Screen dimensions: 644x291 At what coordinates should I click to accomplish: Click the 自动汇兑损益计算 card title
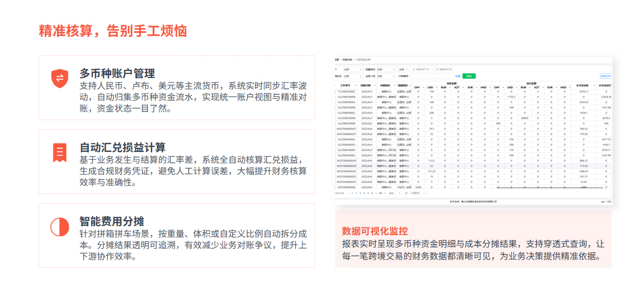[122, 148]
